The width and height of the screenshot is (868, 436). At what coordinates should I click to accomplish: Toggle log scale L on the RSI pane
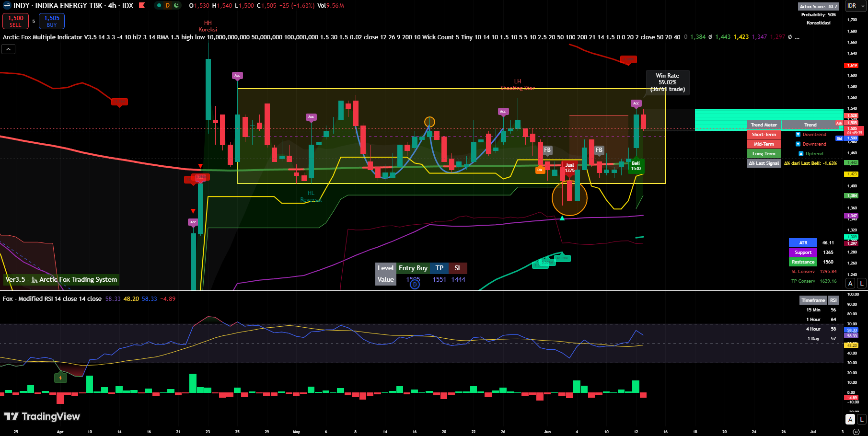click(861, 419)
